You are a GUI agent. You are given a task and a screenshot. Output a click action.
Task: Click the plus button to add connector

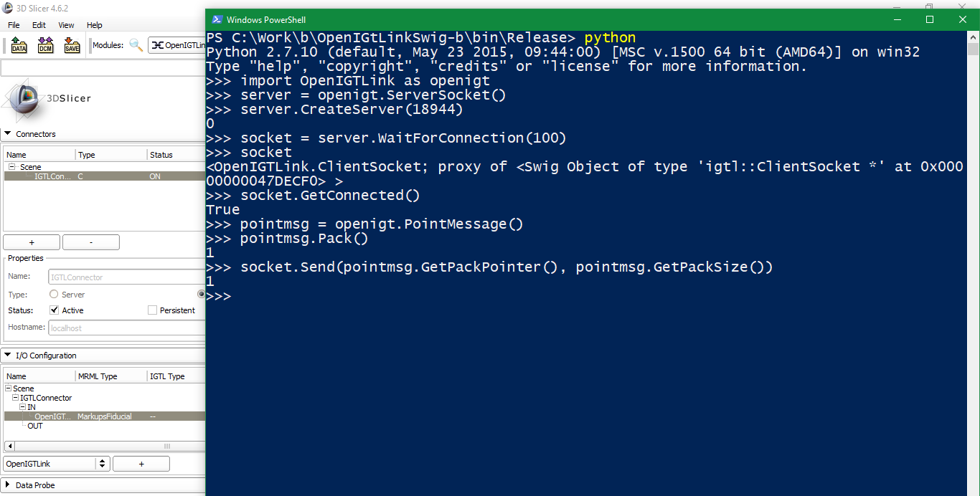32,242
